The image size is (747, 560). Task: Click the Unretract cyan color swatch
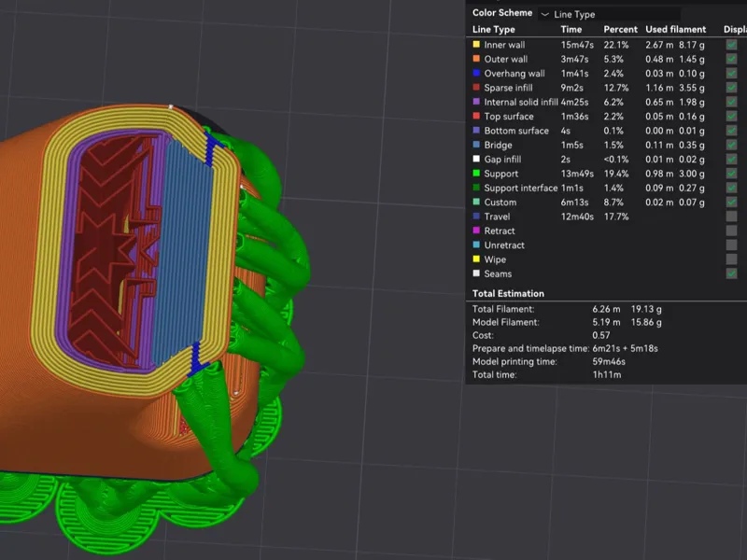tap(476, 245)
